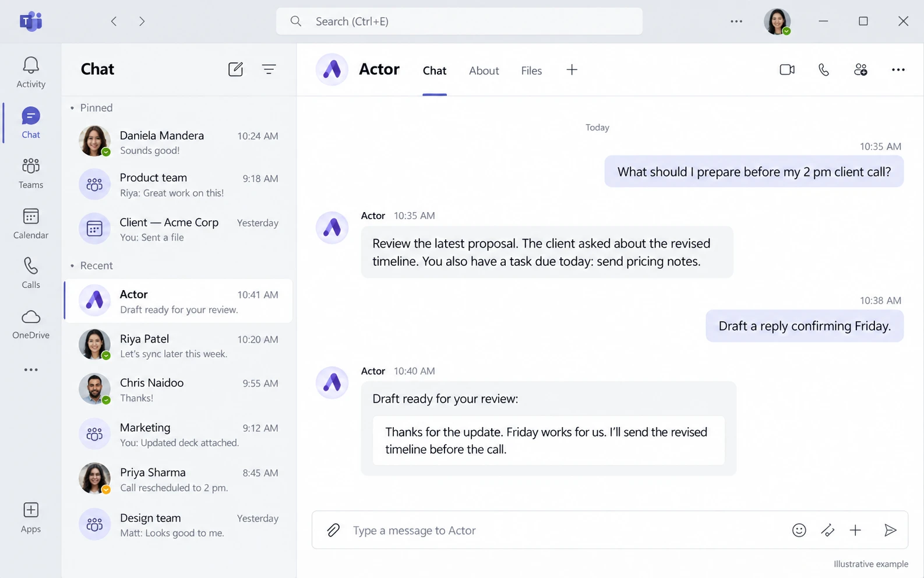Open the Product team chat
The width and height of the screenshot is (924, 578).
(x=178, y=185)
